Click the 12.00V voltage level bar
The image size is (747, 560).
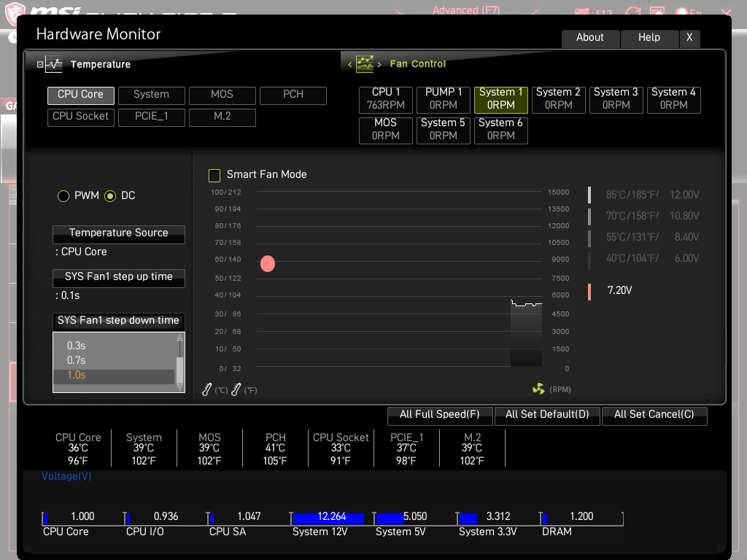click(x=589, y=195)
